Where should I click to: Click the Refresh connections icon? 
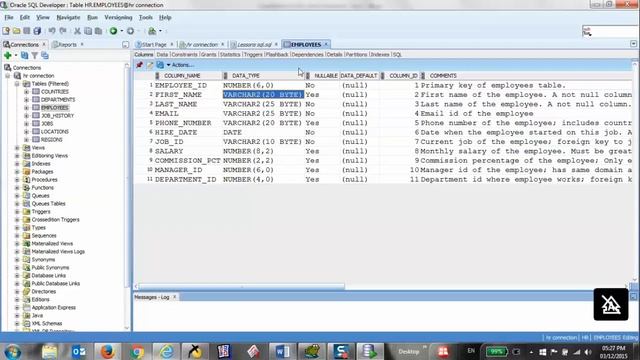[24, 56]
